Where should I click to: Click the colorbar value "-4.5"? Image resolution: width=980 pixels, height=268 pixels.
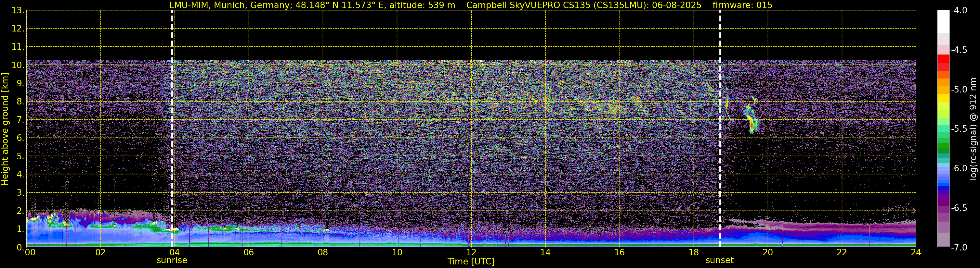point(959,50)
